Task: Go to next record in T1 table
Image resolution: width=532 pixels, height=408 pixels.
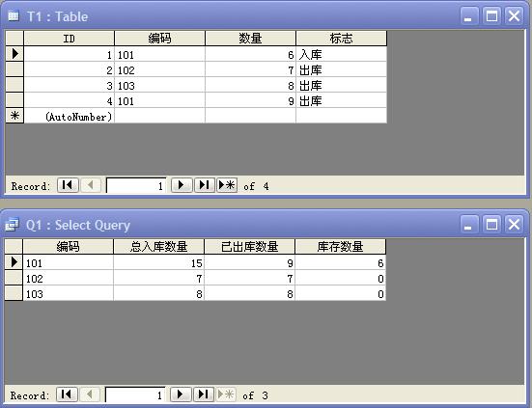Action: 182,185
